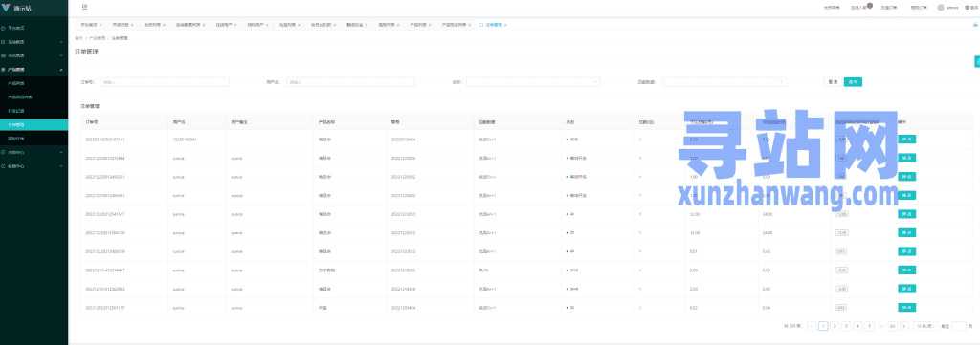Image resolution: width=980 pixels, height=345 pixels.
Task: Click the globe language icon in header
Action: point(967,8)
